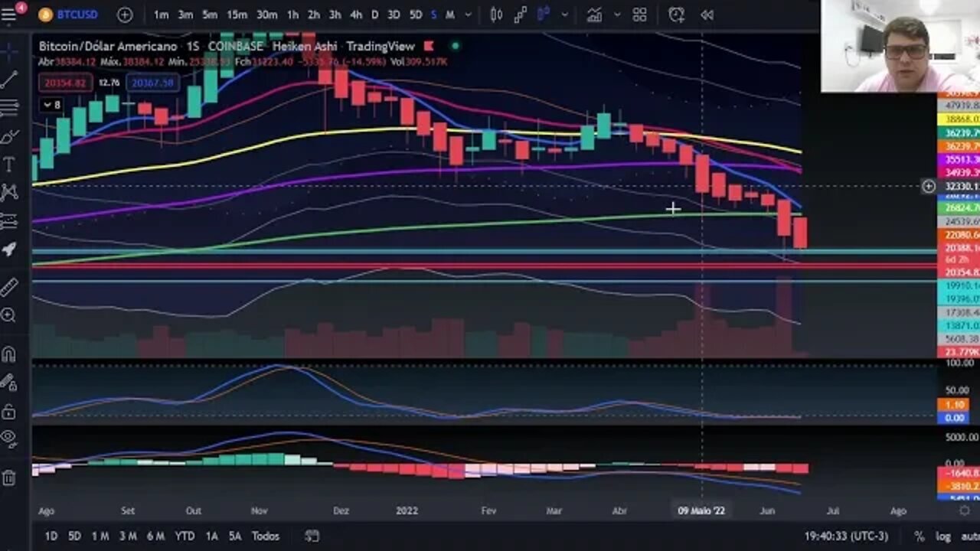
Task: Toggle hide all drawings eye icon
Action: (9, 439)
